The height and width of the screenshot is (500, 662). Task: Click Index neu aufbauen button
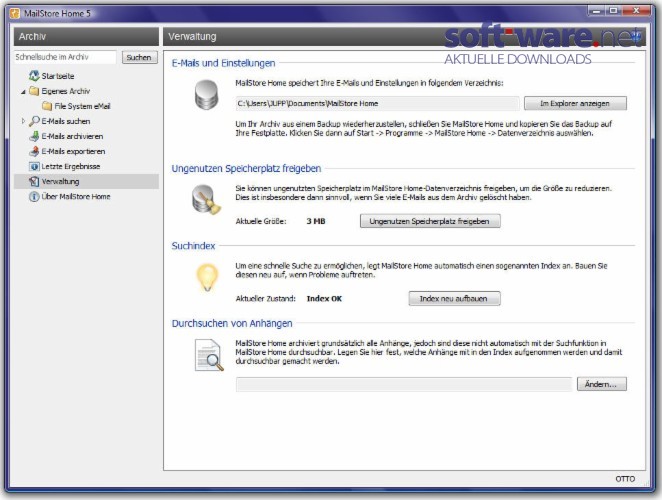coord(454,299)
